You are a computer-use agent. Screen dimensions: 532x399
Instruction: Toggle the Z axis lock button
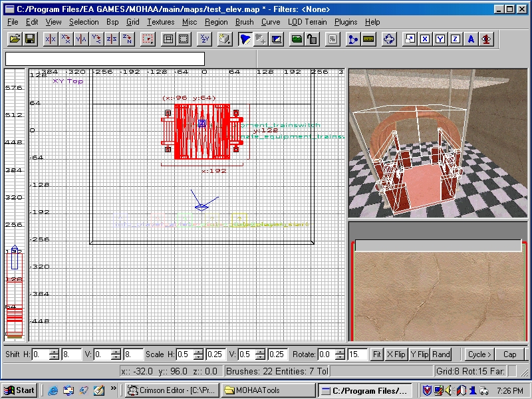[456, 39]
